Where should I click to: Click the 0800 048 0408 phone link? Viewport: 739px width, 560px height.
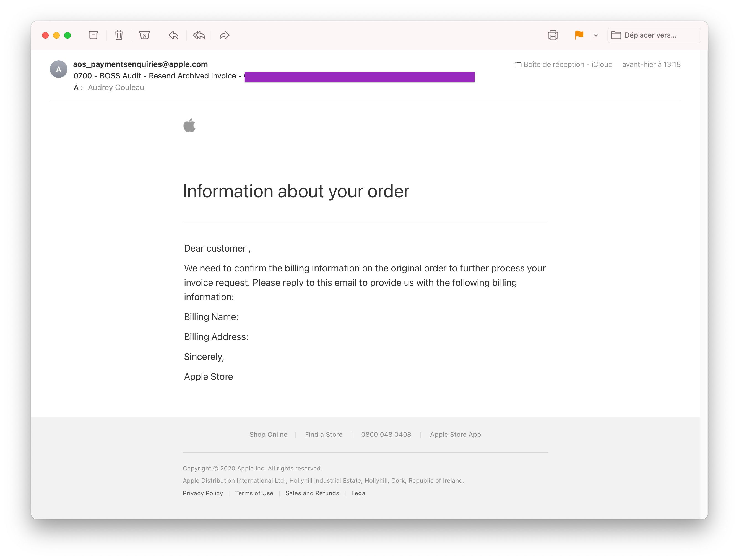tap(387, 435)
